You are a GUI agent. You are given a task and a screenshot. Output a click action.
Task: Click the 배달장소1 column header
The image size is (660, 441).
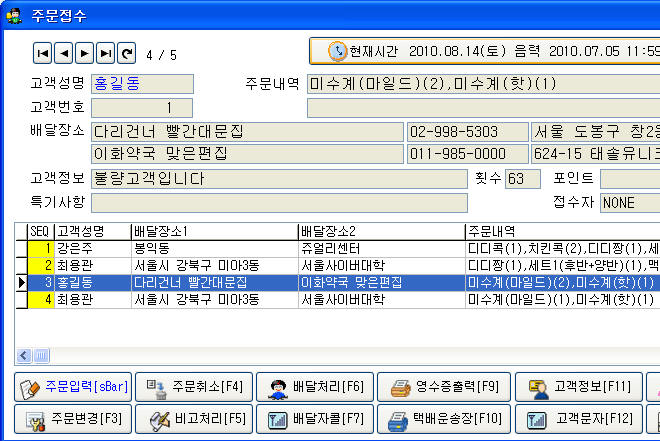(x=215, y=231)
